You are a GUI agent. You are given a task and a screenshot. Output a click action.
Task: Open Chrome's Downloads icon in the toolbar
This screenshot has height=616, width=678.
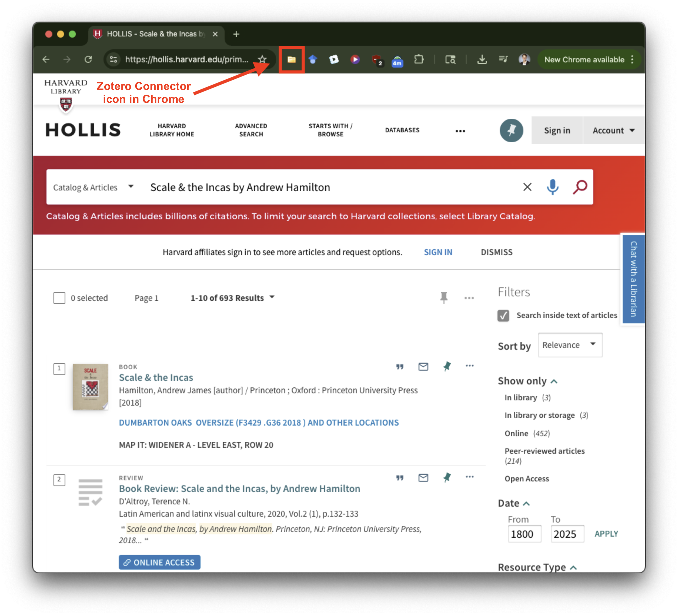pos(482,60)
